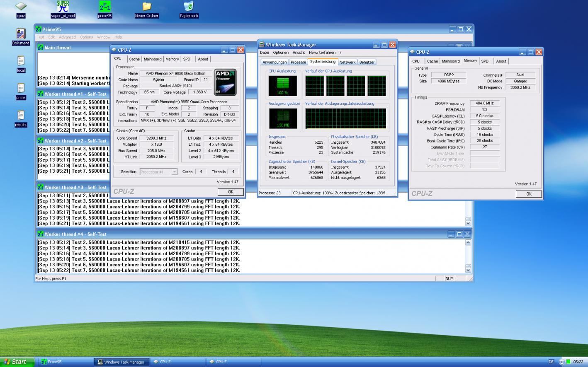The image size is (588, 367).
Task: Switch to the Benutzer tab
Action: tap(367, 62)
